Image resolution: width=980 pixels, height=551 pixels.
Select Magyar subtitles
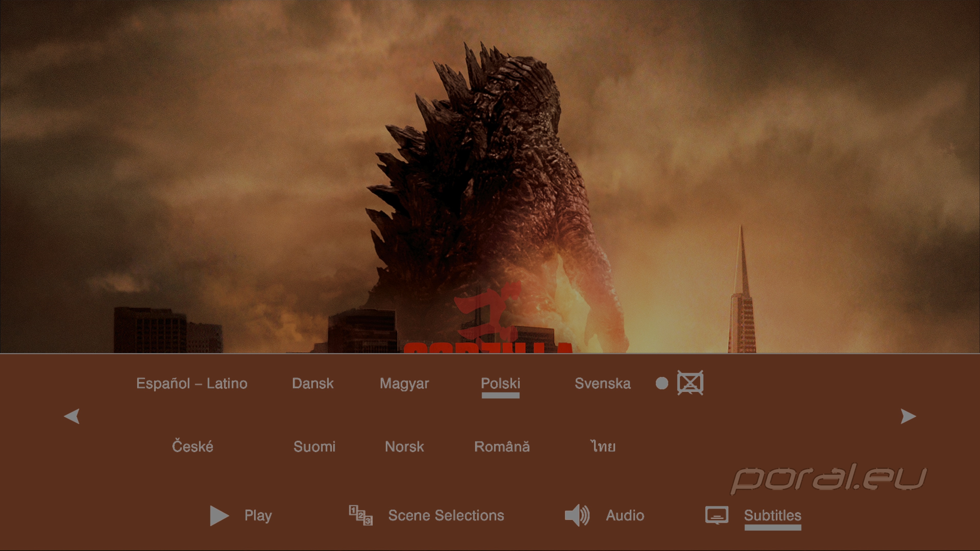[405, 384]
